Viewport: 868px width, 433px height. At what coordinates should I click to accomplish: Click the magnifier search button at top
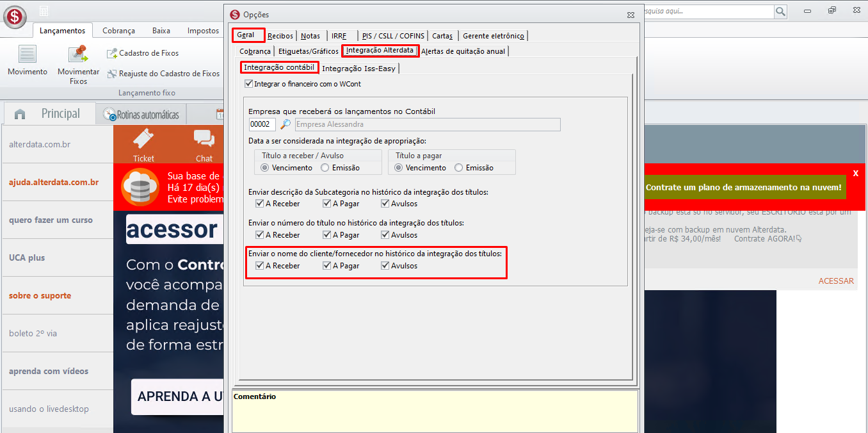pyautogui.click(x=781, y=12)
